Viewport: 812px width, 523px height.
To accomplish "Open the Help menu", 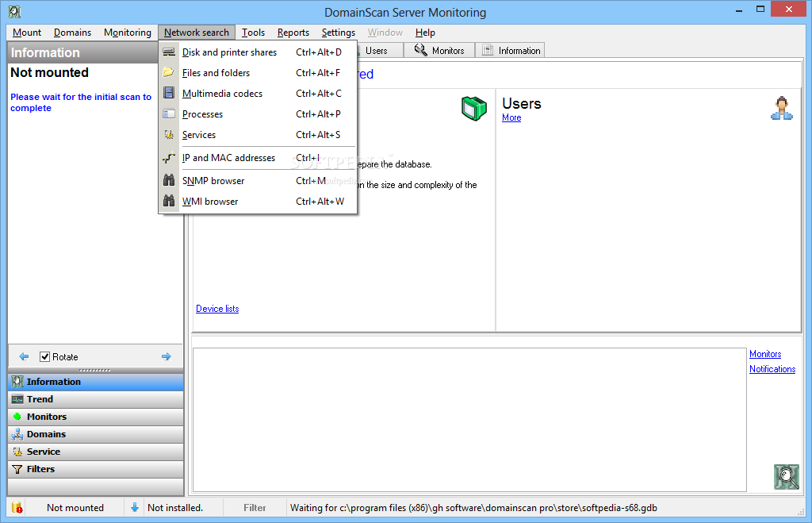I will [x=425, y=32].
